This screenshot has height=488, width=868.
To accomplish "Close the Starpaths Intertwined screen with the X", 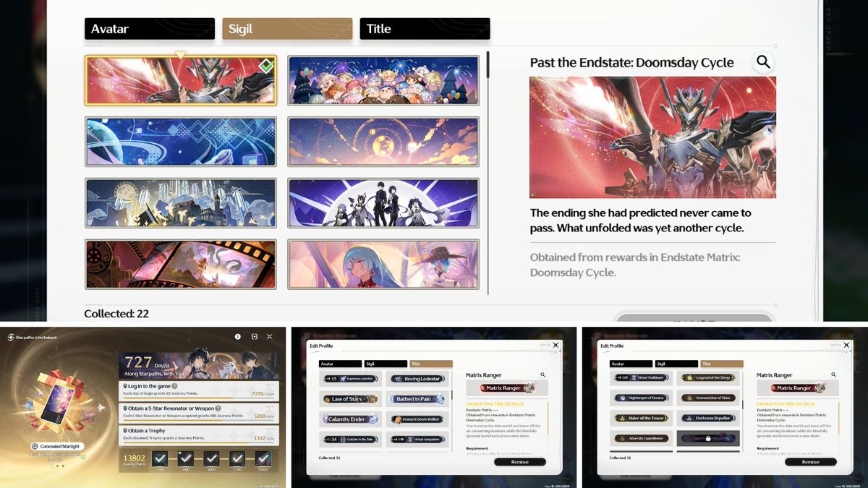I will click(x=270, y=337).
